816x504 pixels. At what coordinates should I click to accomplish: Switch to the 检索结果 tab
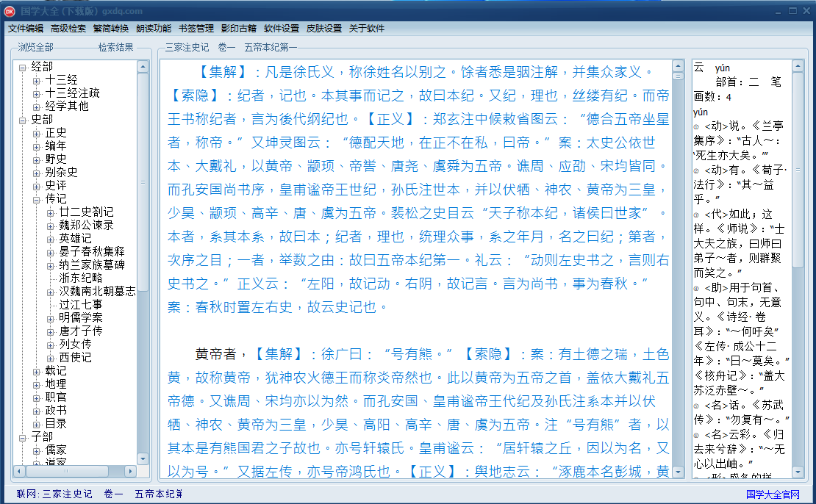[x=116, y=47]
